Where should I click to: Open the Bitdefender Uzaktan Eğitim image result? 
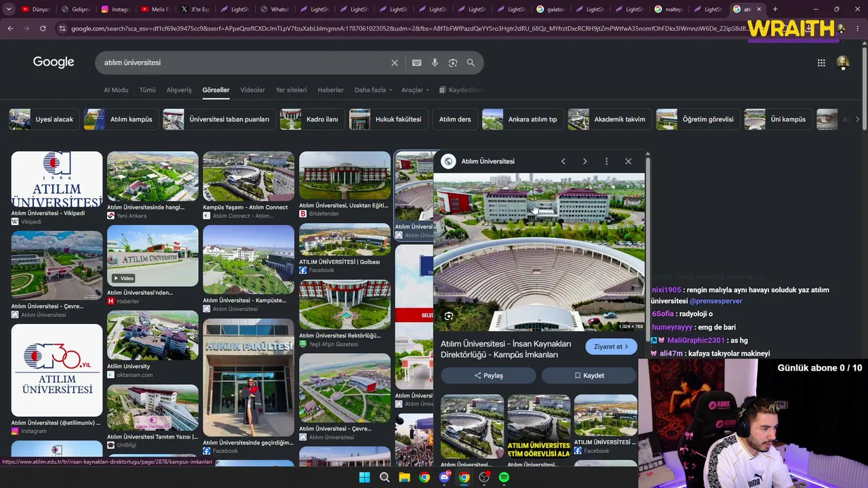[344, 176]
